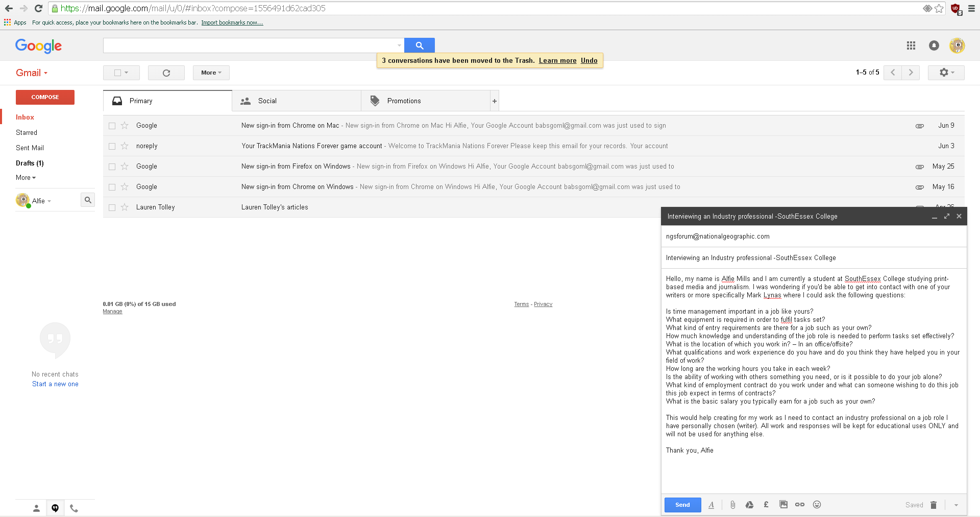The image size is (980, 517).
Task: Add a new inbox tab with plus
Action: [495, 101]
